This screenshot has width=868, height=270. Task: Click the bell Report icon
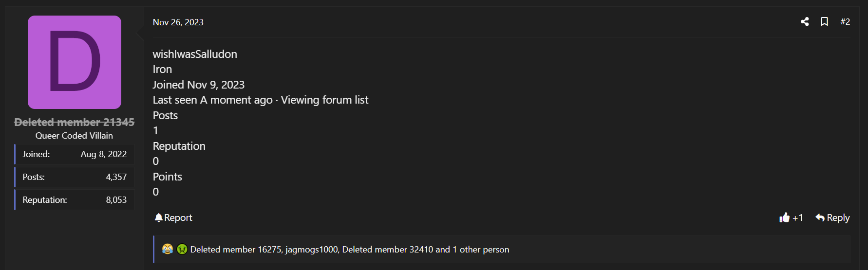click(x=158, y=217)
